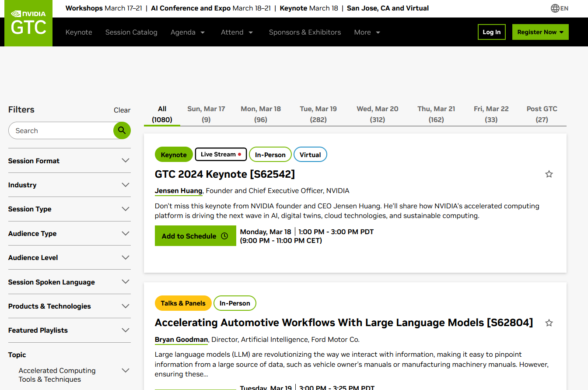588x390 pixels.
Task: Open the Attend menu dropdown
Action: click(237, 32)
